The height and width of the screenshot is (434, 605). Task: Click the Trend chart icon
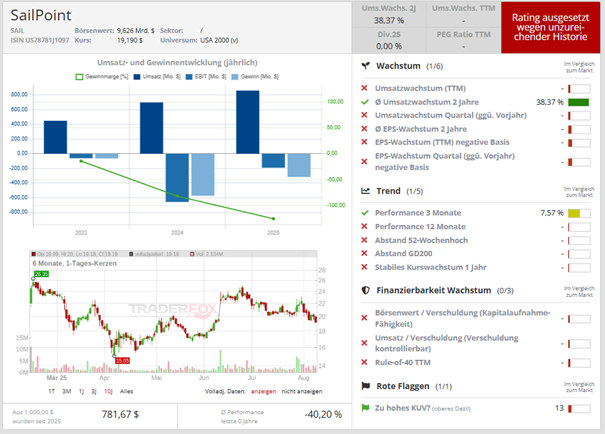point(365,191)
